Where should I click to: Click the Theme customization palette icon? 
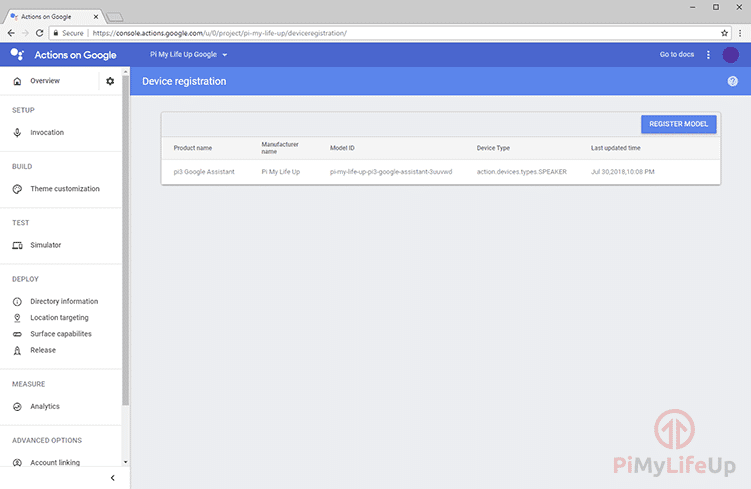(x=17, y=189)
